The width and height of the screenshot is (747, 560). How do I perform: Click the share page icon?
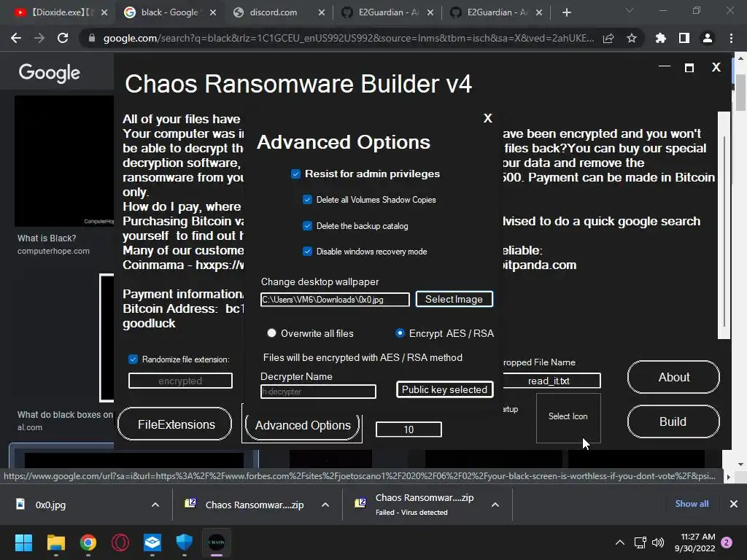608,38
